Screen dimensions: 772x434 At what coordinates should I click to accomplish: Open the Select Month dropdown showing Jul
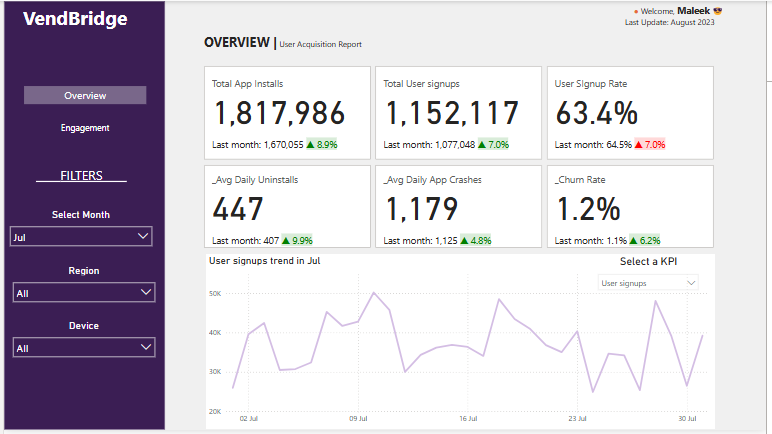81,237
